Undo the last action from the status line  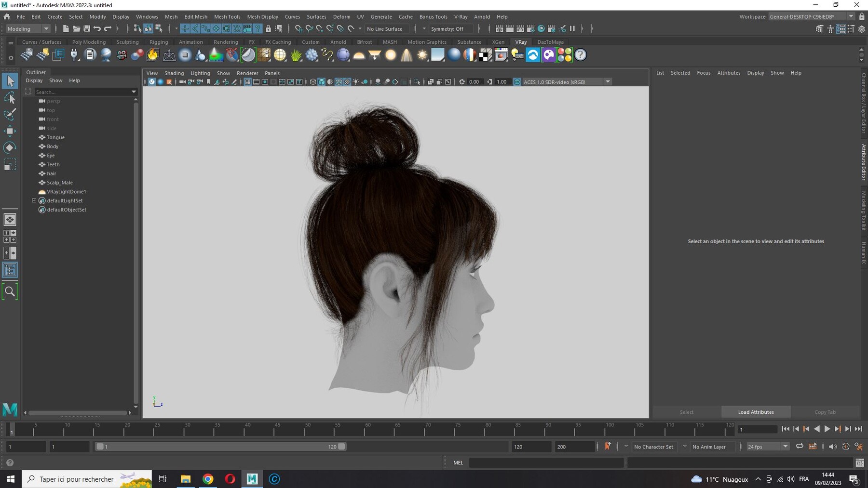(x=97, y=29)
